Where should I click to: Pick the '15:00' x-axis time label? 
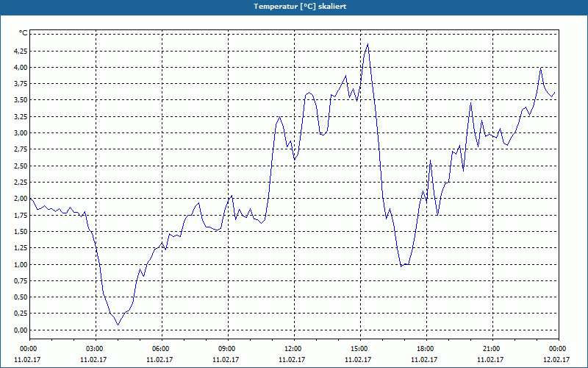point(358,349)
